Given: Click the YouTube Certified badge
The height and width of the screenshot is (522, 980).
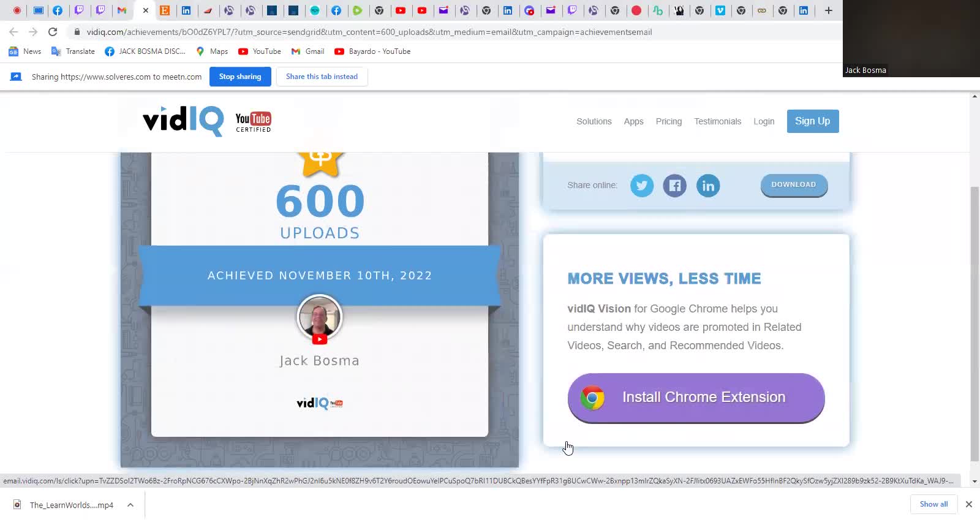Looking at the screenshot, I should (x=254, y=122).
